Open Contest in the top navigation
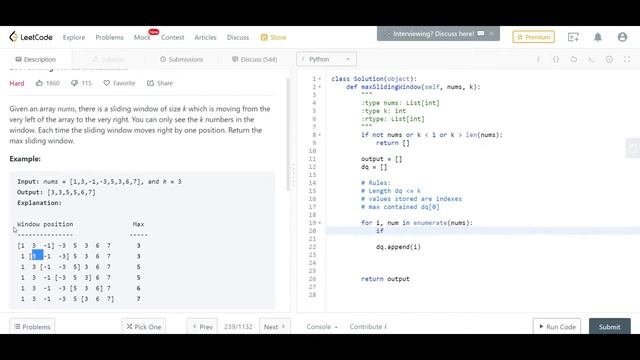The width and height of the screenshot is (640, 360). coord(172,37)
